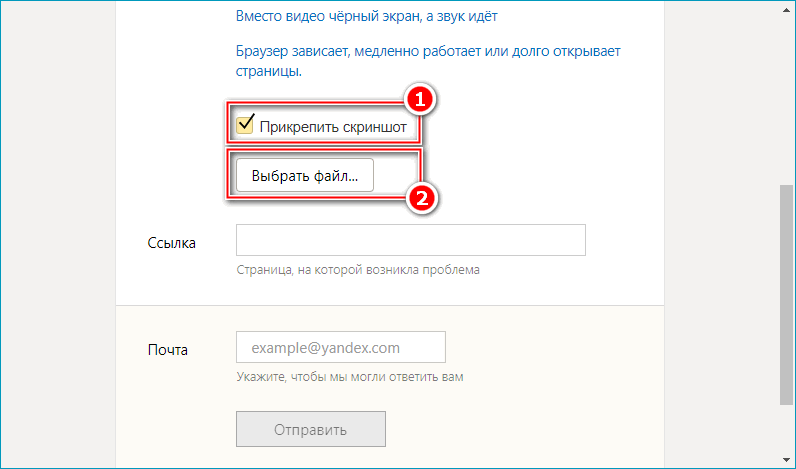Click the red step 2 marker
This screenshot has height=469, width=796.
421,198
